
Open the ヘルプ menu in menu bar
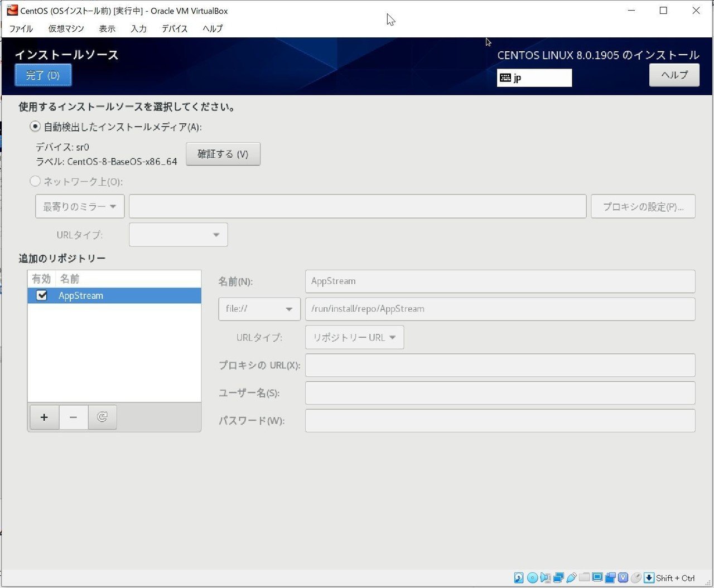tap(213, 28)
